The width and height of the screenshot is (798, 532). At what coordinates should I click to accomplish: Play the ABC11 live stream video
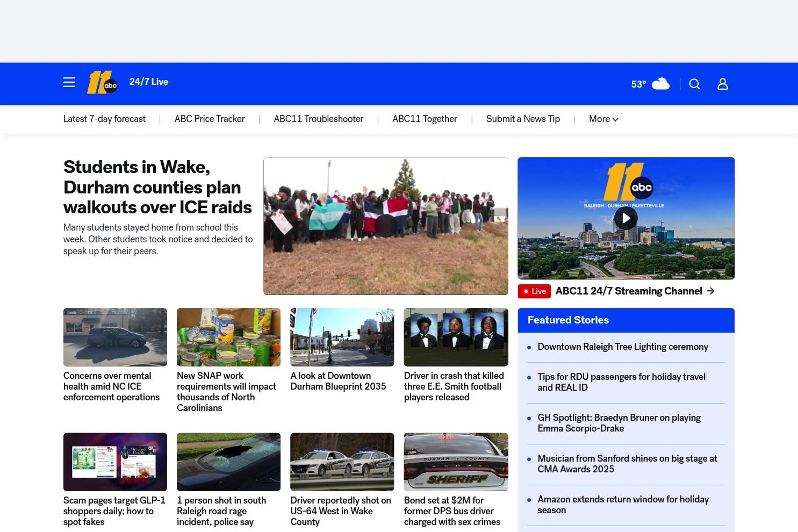click(x=626, y=218)
